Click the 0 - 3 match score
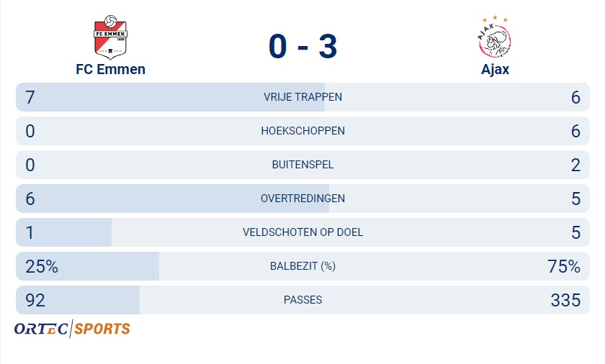Screen dimensions: 605x364 click(x=303, y=46)
